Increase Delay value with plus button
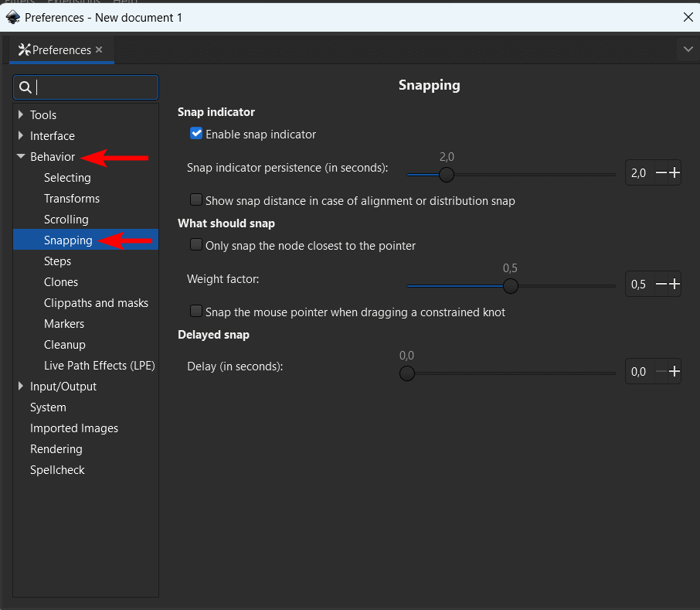 point(675,372)
